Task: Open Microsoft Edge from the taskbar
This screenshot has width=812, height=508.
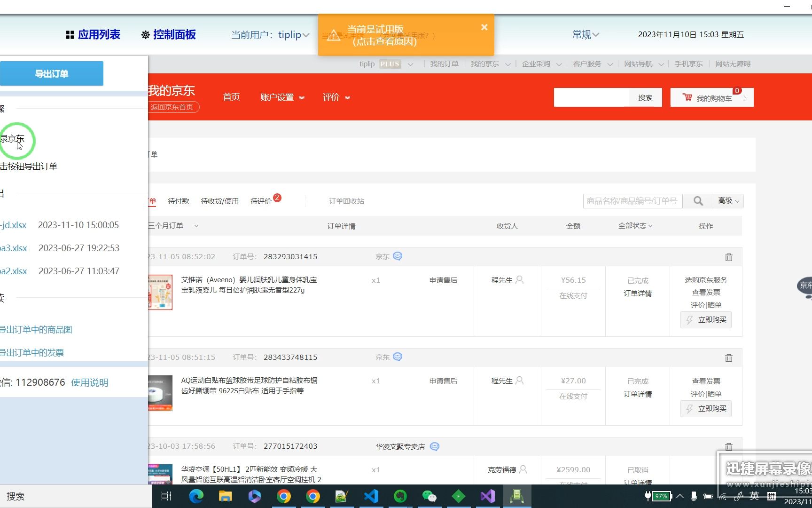Action: 196,496
